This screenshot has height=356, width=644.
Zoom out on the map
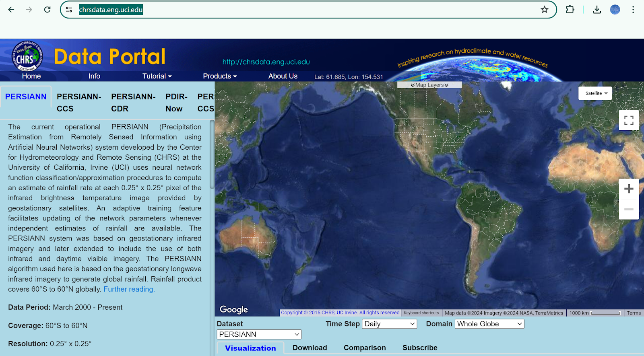pyautogui.click(x=629, y=209)
